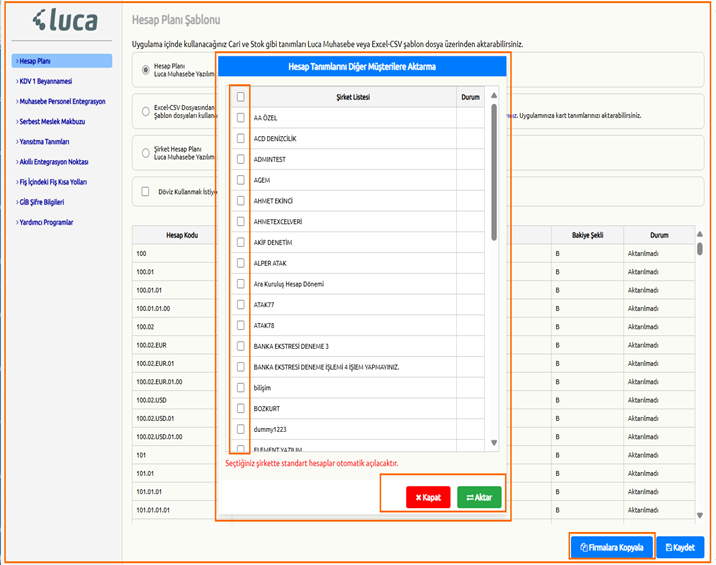Select the Şirket Hesap Planı radio button
This screenshot has height=565, width=716.
[x=146, y=153]
